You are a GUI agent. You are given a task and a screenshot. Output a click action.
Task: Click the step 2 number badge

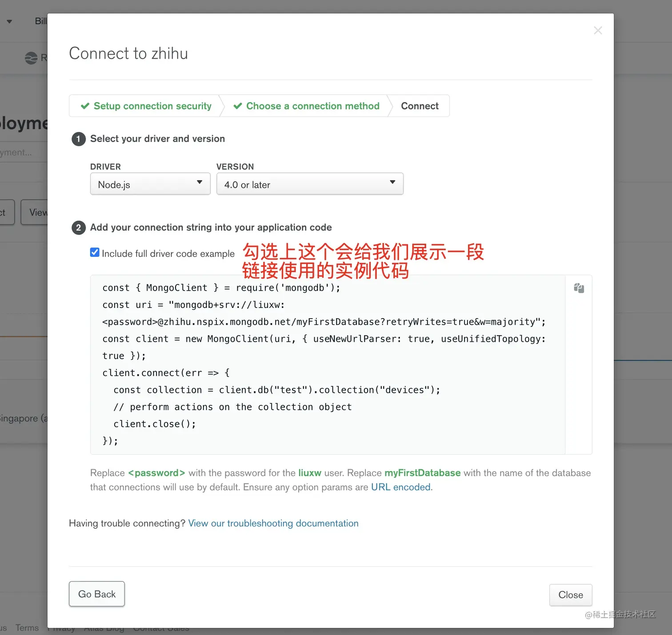tap(78, 228)
